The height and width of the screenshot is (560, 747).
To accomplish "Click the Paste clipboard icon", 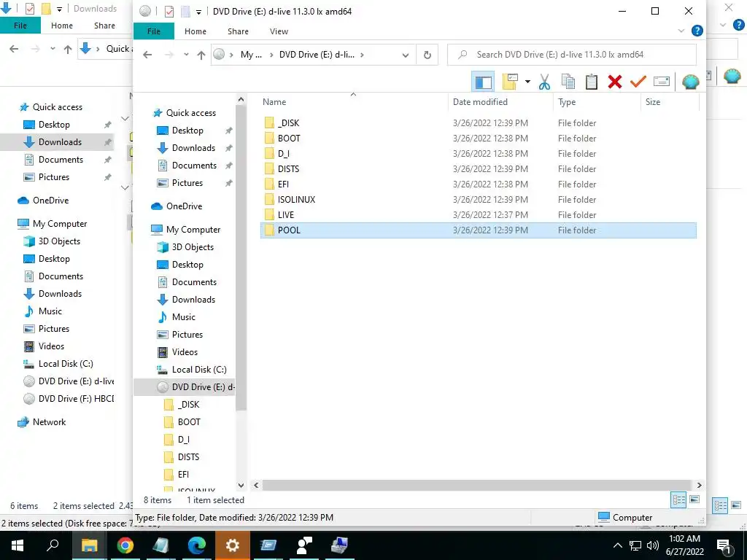I will point(591,82).
